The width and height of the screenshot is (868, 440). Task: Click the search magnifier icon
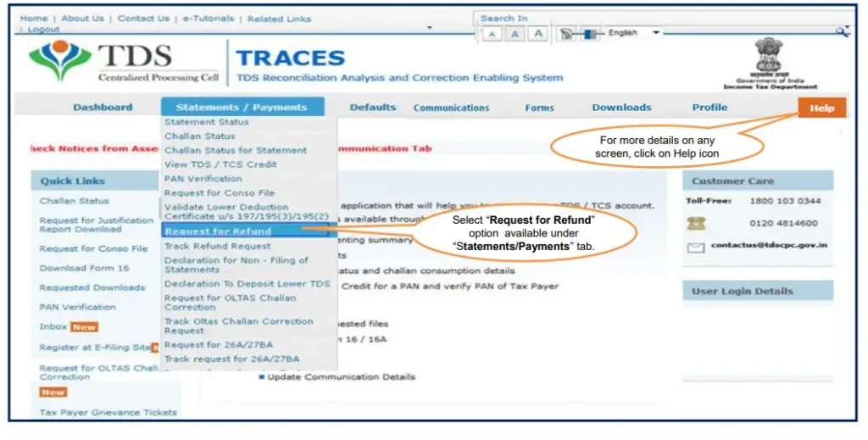(x=843, y=32)
